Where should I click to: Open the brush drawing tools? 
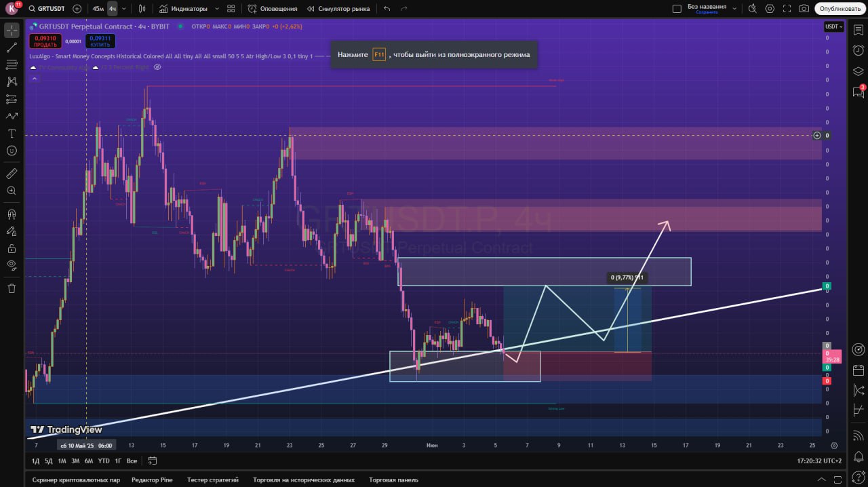pos(12,116)
